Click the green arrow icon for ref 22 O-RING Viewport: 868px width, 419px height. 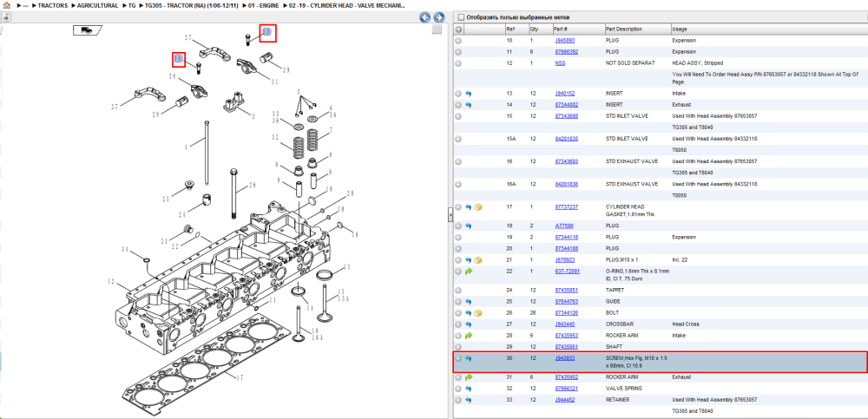[469, 272]
